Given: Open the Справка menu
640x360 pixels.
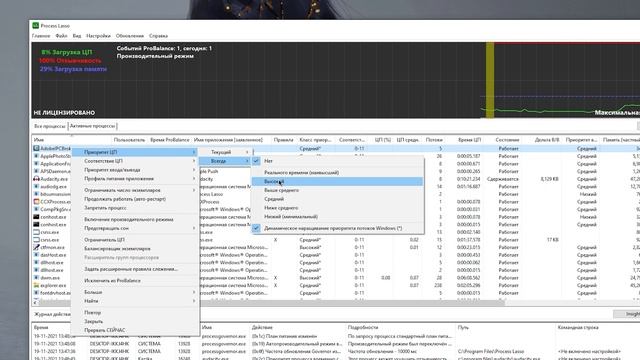Looking at the screenshot, I should click(158, 36).
